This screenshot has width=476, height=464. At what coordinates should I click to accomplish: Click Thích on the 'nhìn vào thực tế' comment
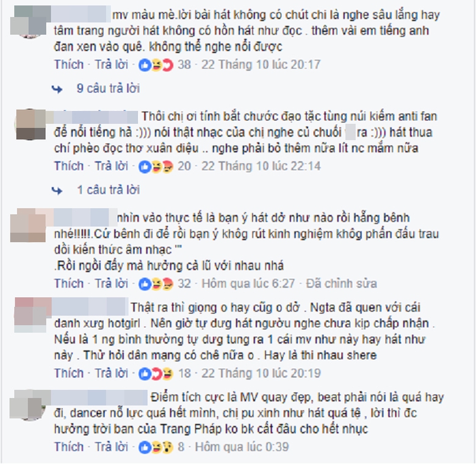point(68,284)
